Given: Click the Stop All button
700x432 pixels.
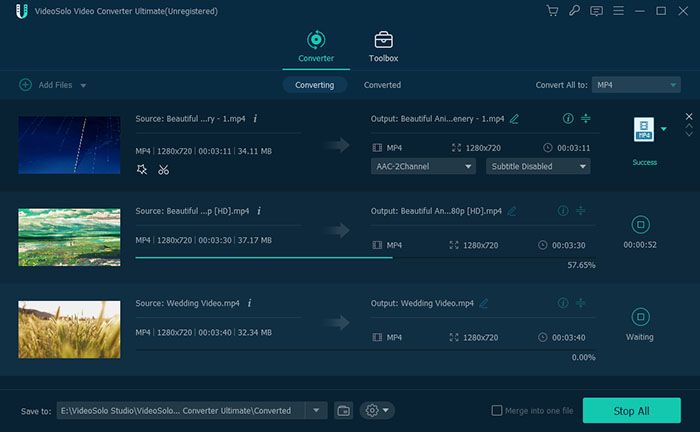Looking at the screenshot, I should tap(632, 411).
